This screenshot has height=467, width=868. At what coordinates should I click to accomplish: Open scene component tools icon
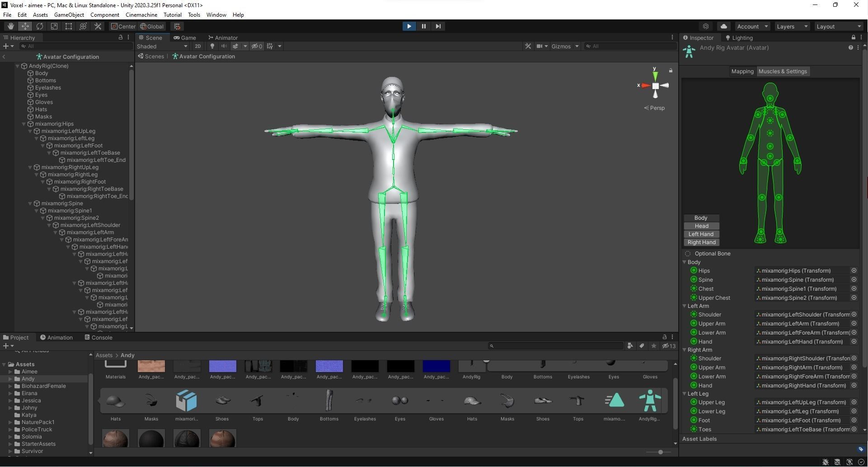(x=528, y=46)
